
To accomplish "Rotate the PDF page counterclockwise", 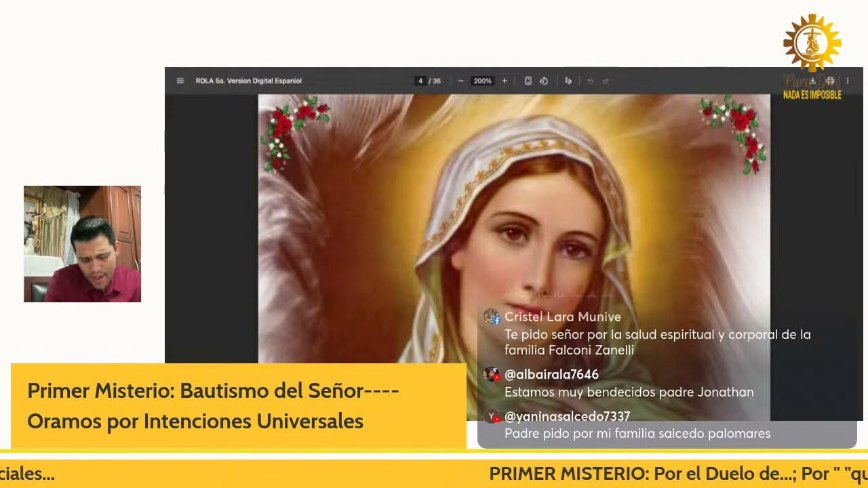I will click(544, 81).
